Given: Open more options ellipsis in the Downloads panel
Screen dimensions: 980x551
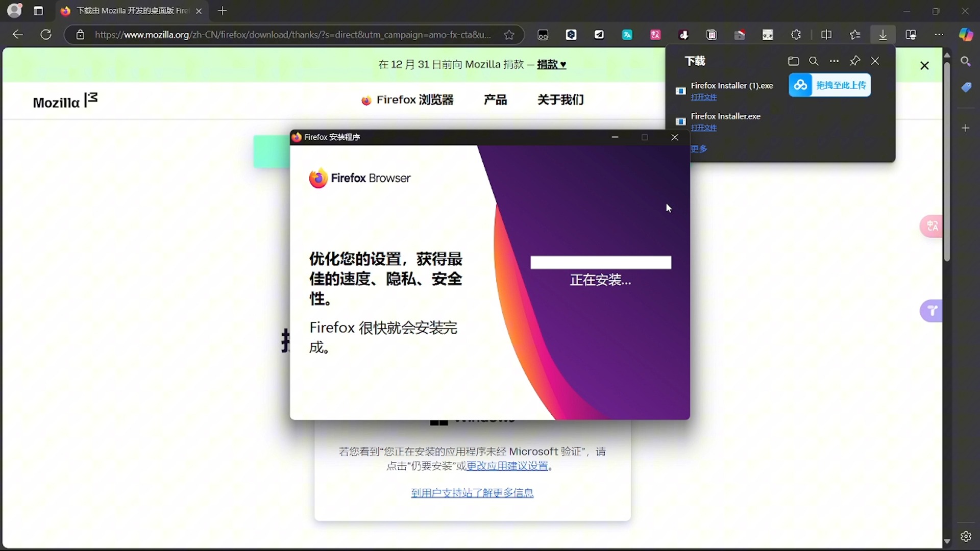Looking at the screenshot, I should click(x=834, y=61).
